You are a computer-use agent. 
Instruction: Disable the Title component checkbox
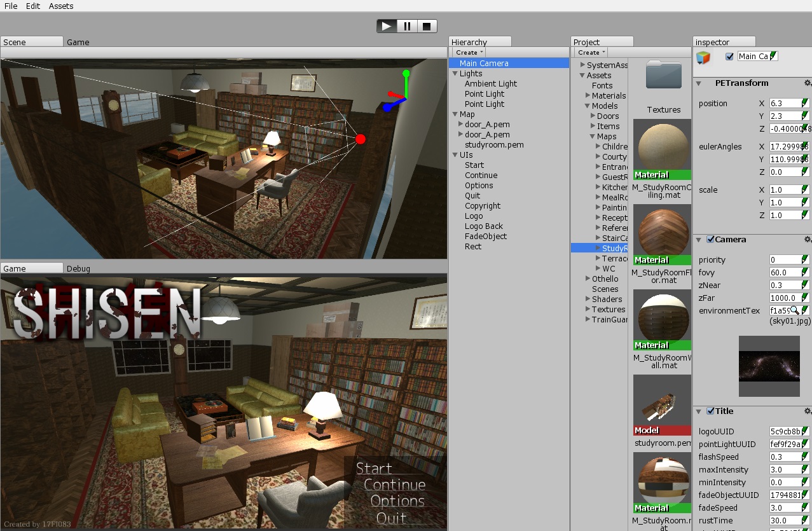710,411
